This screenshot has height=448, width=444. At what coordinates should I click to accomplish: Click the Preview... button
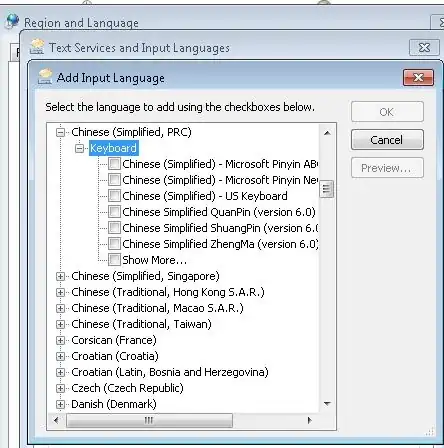pos(387,168)
